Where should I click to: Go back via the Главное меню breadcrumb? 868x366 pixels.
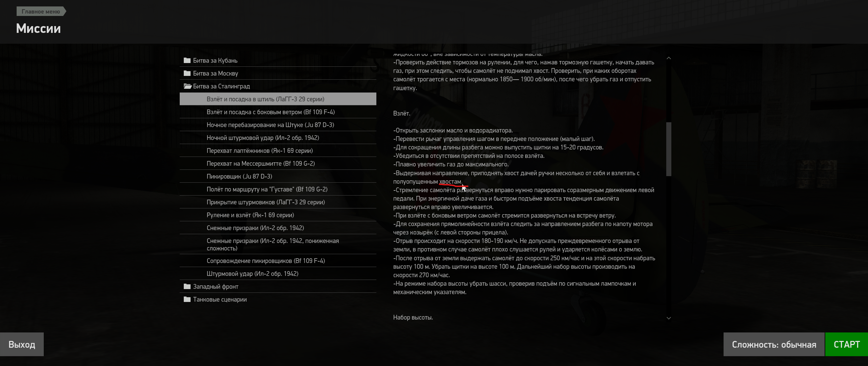click(41, 12)
